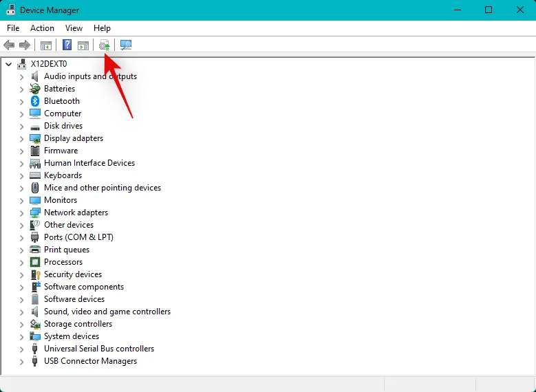Select the Other devices label
The width and height of the screenshot is (536, 392).
pyautogui.click(x=69, y=224)
